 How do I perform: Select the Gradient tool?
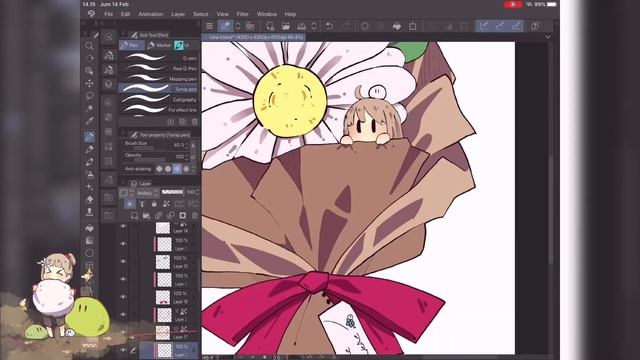89,240
